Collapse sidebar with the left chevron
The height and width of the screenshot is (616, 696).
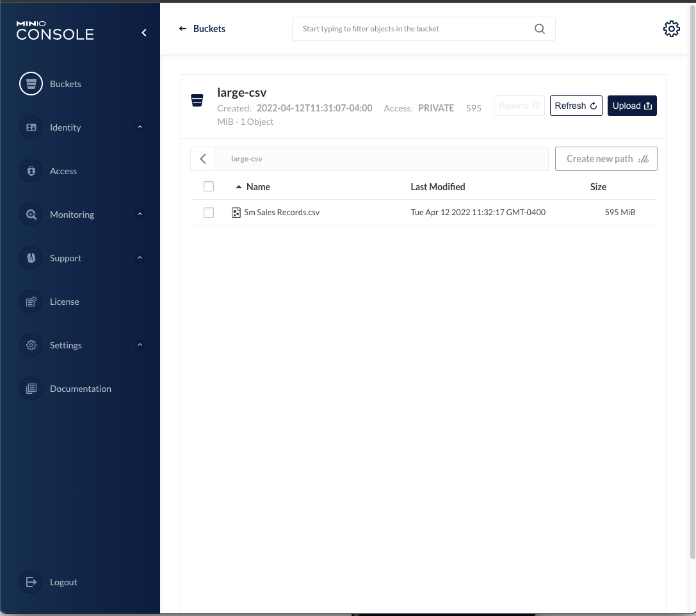click(x=144, y=33)
